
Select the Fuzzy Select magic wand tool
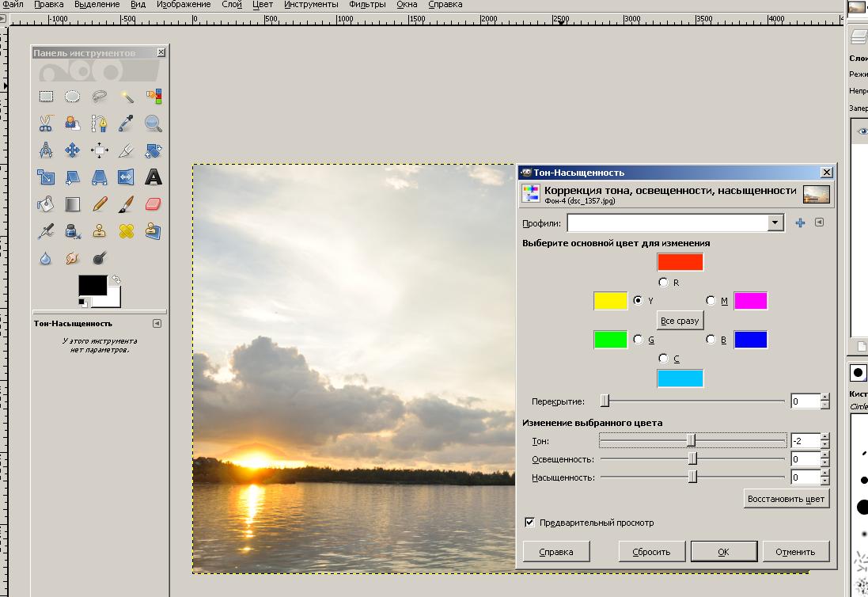coord(127,97)
